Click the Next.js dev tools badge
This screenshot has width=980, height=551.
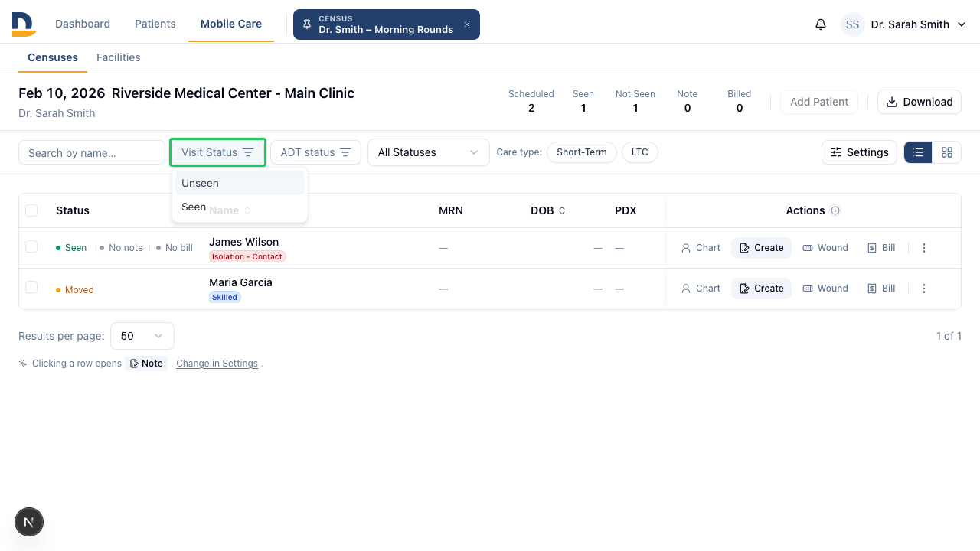pyautogui.click(x=29, y=523)
